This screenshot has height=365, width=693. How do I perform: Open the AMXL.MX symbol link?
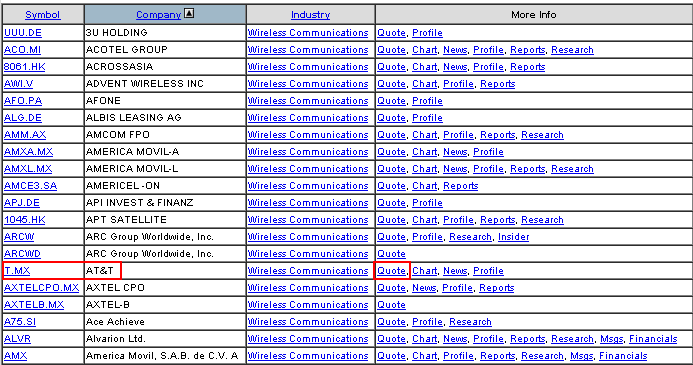coord(28,169)
